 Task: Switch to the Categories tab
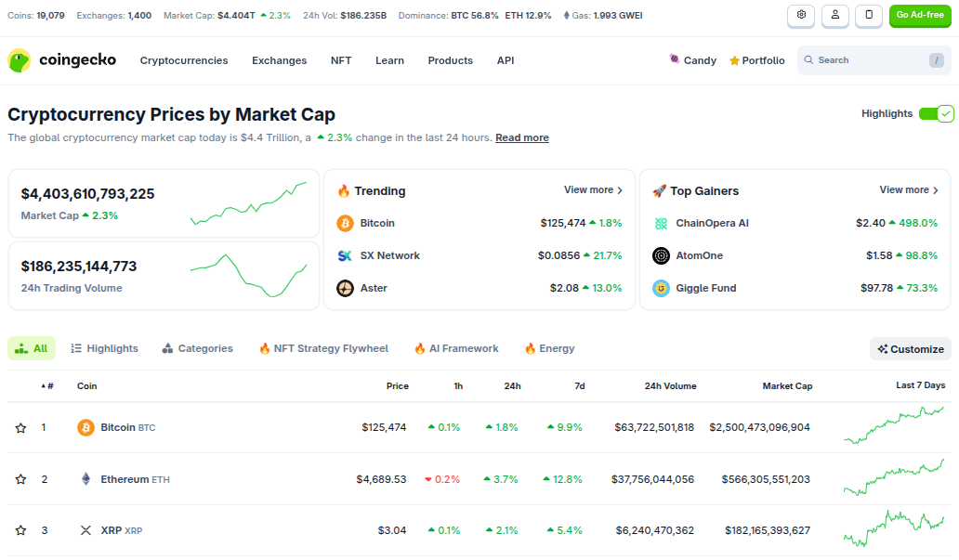pos(197,349)
